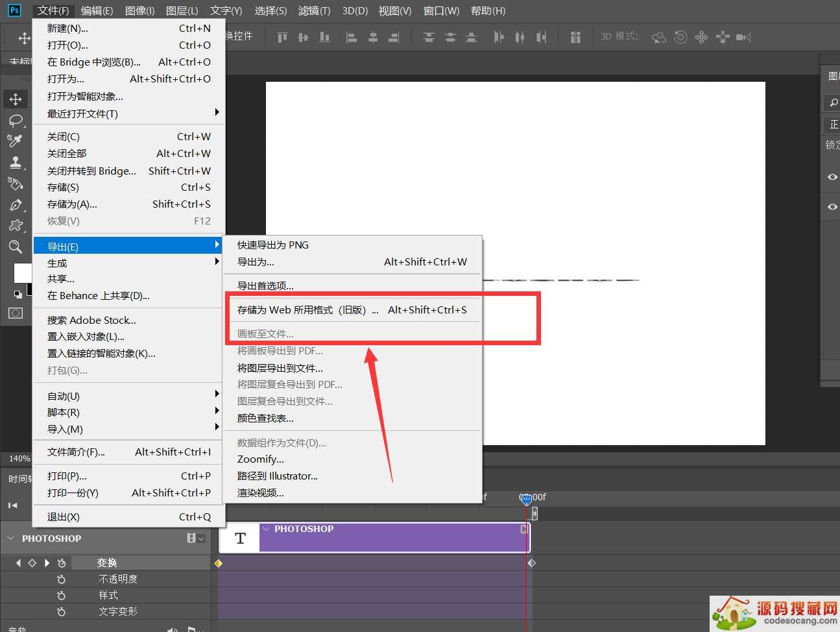Expand 自动 submenu
This screenshot has height=632, width=840.
(217, 395)
